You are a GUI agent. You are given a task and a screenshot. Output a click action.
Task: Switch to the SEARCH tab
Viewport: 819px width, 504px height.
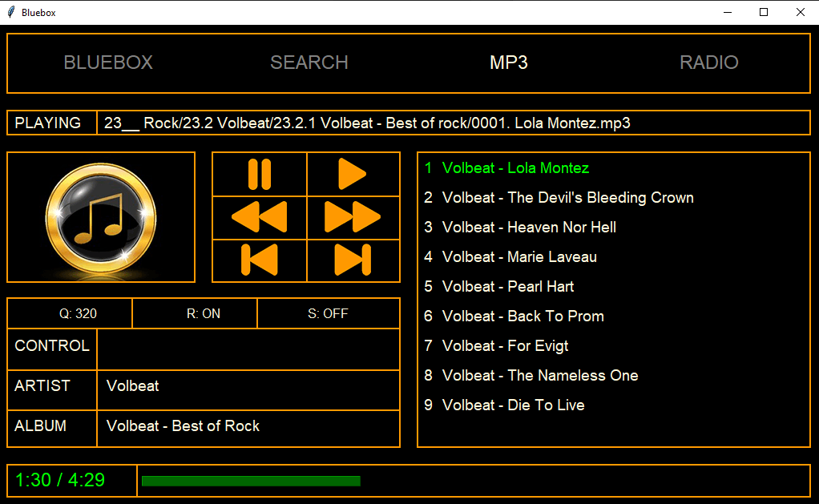click(309, 62)
